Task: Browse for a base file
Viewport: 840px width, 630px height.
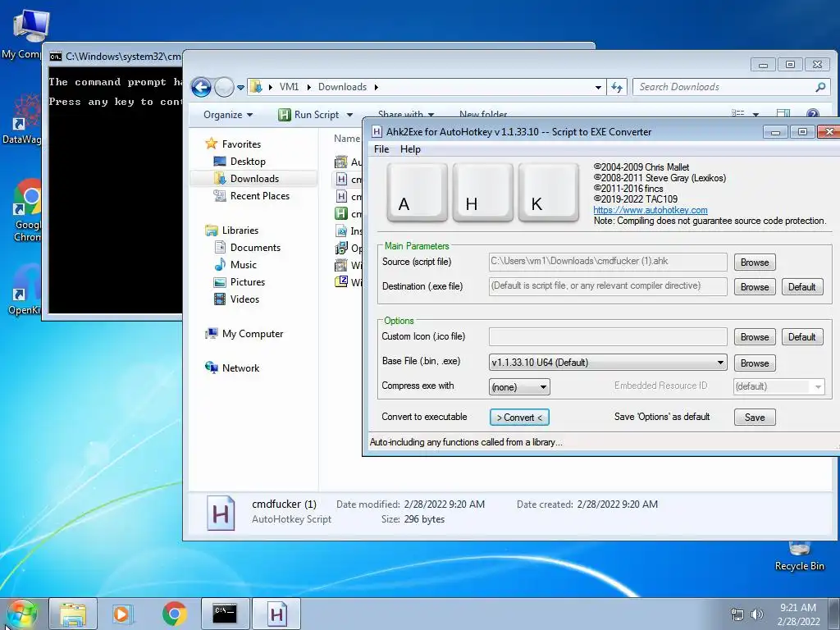Action: (x=755, y=363)
